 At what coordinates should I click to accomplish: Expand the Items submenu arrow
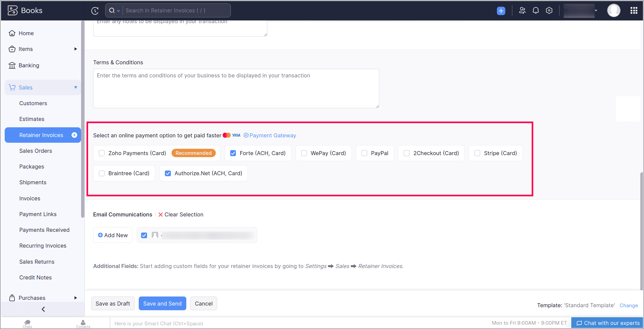click(76, 49)
